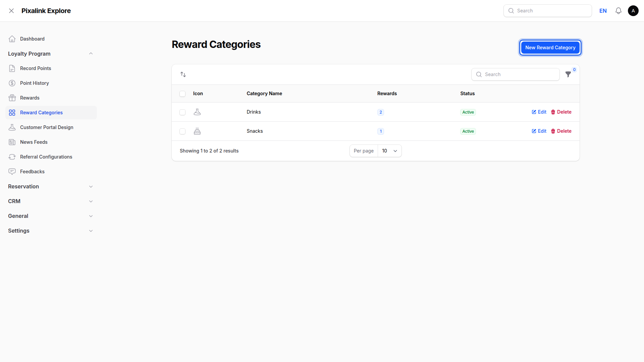Open the user avatar A menu

point(633,11)
